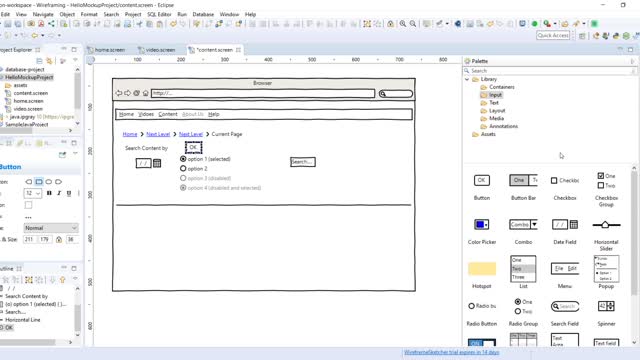Toggle the lock icon beside size fields
640x360 pixels.
coord(59,240)
